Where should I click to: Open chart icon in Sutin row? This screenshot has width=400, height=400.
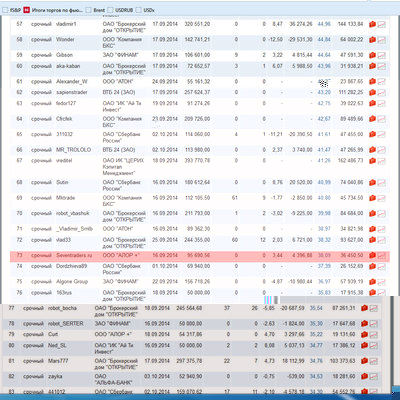382,182
